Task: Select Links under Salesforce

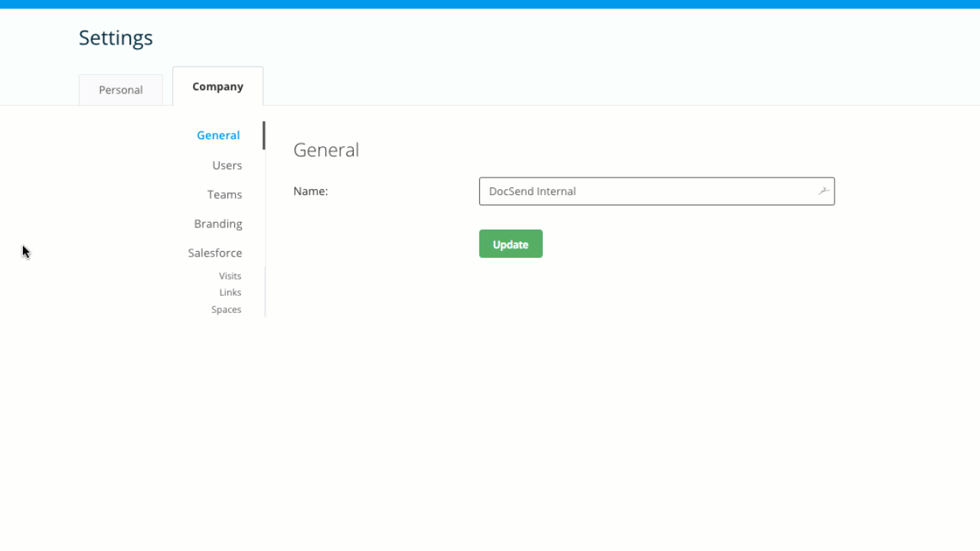Action: (x=230, y=292)
